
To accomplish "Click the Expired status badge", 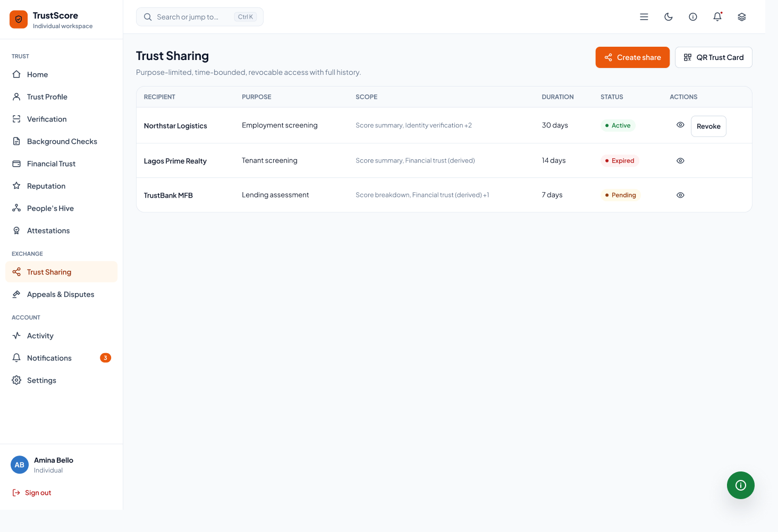I will [620, 160].
